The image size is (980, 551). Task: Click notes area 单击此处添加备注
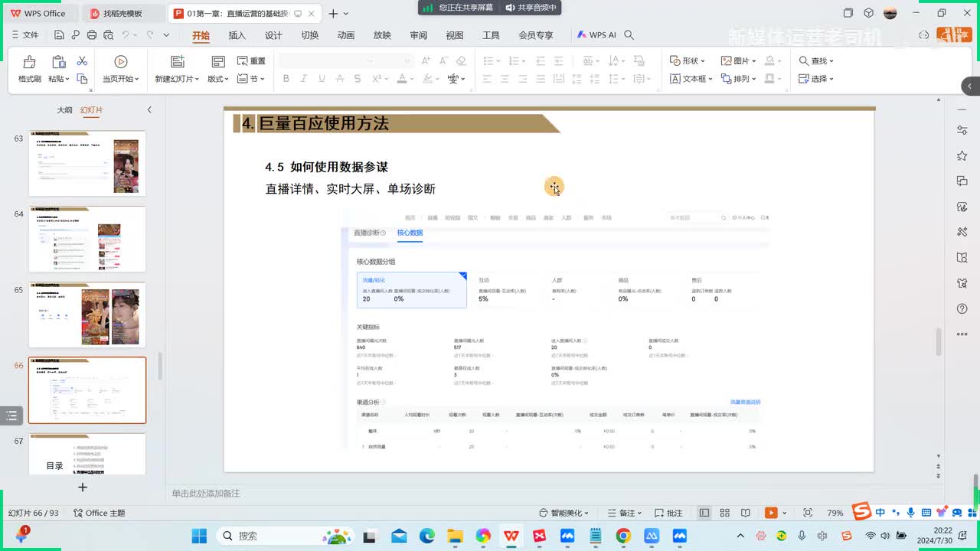(x=206, y=494)
